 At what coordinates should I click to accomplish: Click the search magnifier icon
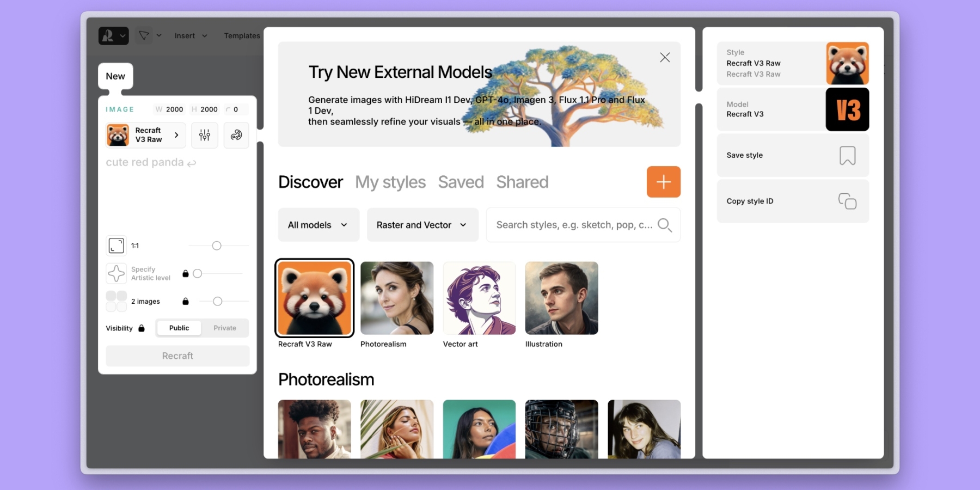664,225
